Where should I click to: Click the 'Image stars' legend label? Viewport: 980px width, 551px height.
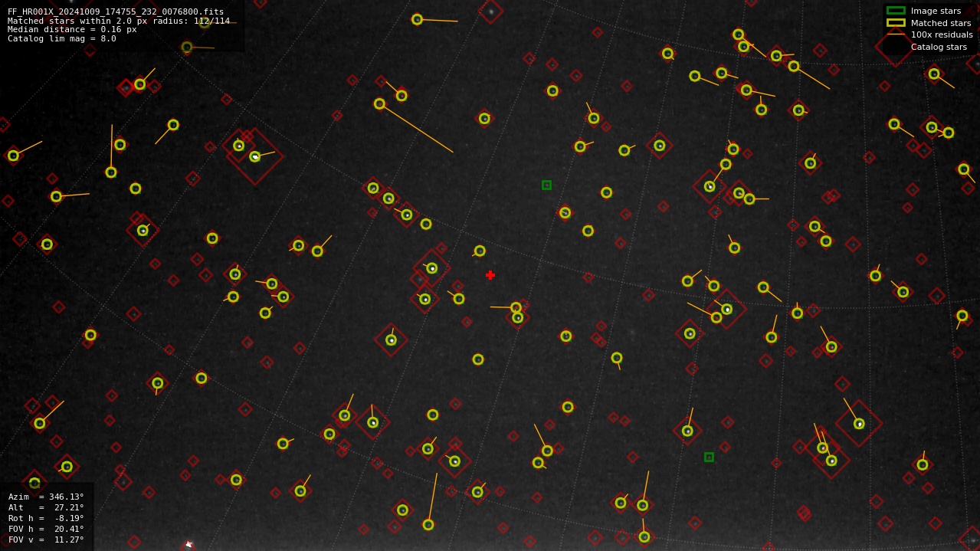click(x=936, y=11)
